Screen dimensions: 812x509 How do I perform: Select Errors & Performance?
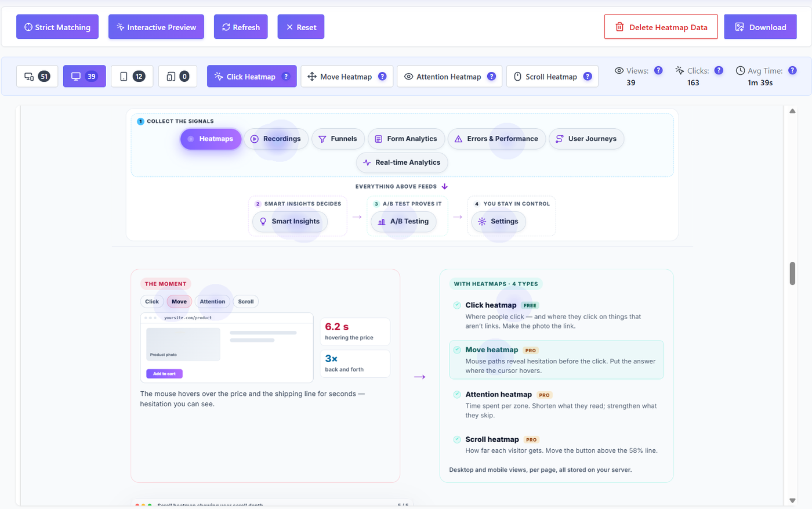(496, 139)
